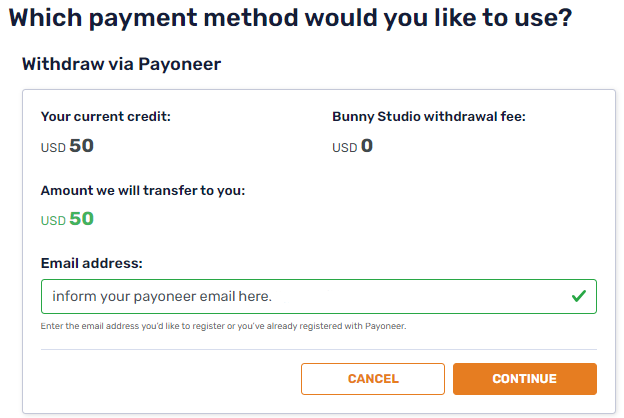This screenshot has width=624, height=418.
Task: Click blank area left of CANCEL button
Action: pos(170,379)
